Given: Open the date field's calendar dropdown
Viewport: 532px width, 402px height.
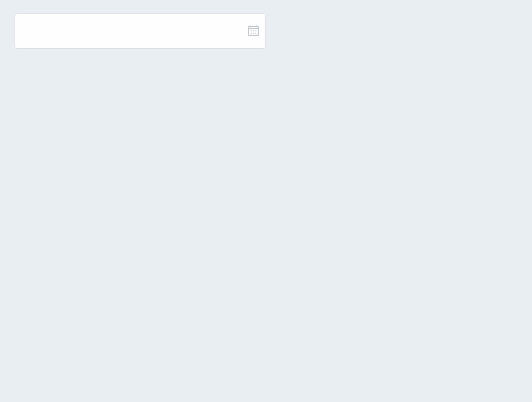Looking at the screenshot, I should (253, 31).
